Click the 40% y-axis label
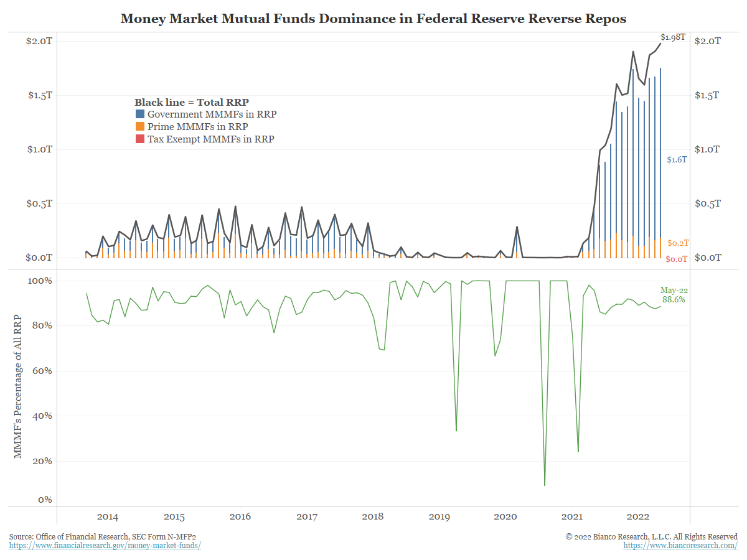This screenshot has height=560, width=747. coord(43,416)
